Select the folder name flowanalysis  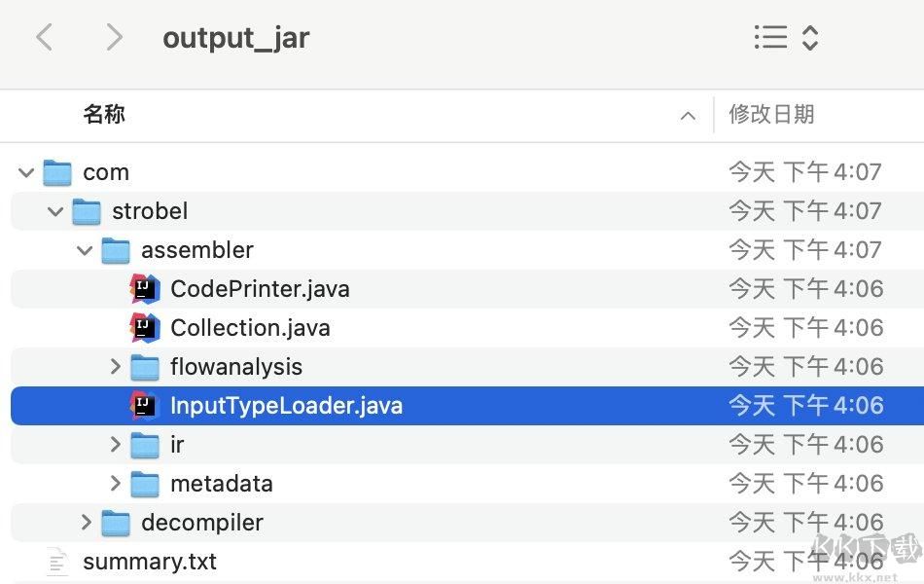(x=236, y=367)
